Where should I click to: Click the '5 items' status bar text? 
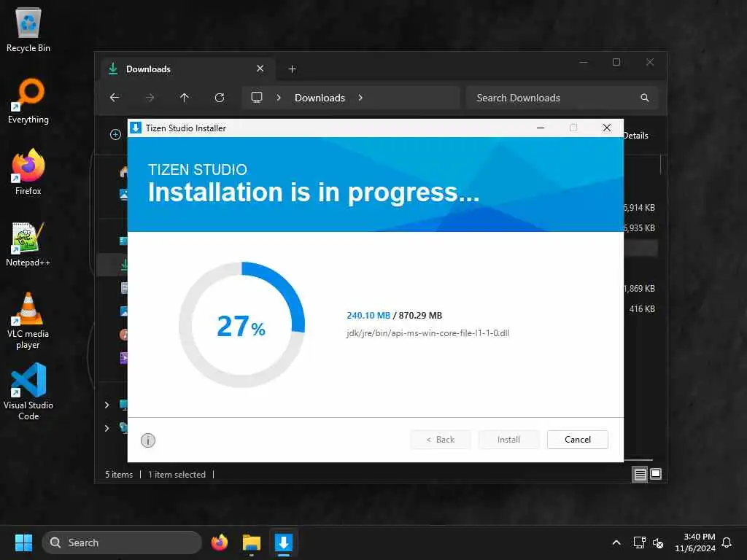[119, 474]
